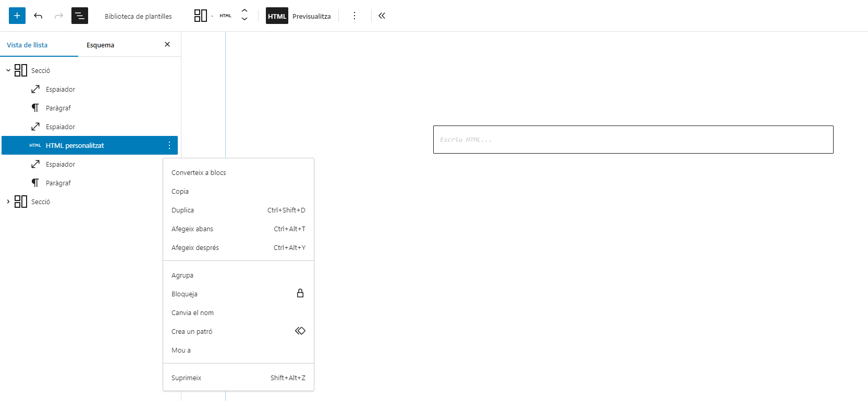The height and width of the screenshot is (401, 868).
Task: Open Biblioteca de plantilles link
Action: tap(138, 16)
